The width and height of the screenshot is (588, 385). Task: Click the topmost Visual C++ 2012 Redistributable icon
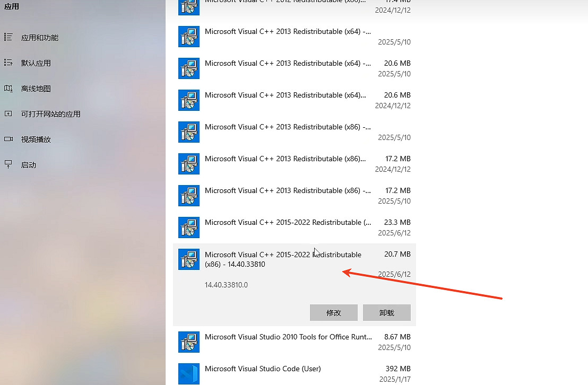189,5
